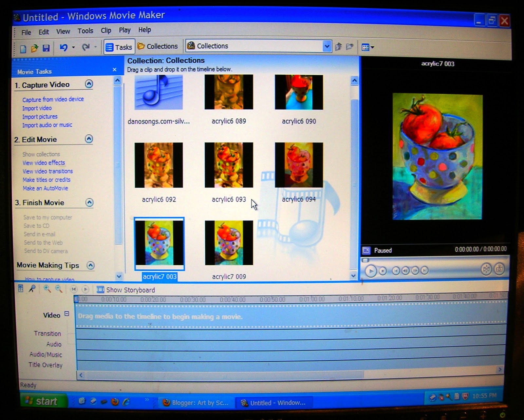Image resolution: width=524 pixels, height=420 pixels.
Task: Open the Views dropdown button
Action: point(367,48)
